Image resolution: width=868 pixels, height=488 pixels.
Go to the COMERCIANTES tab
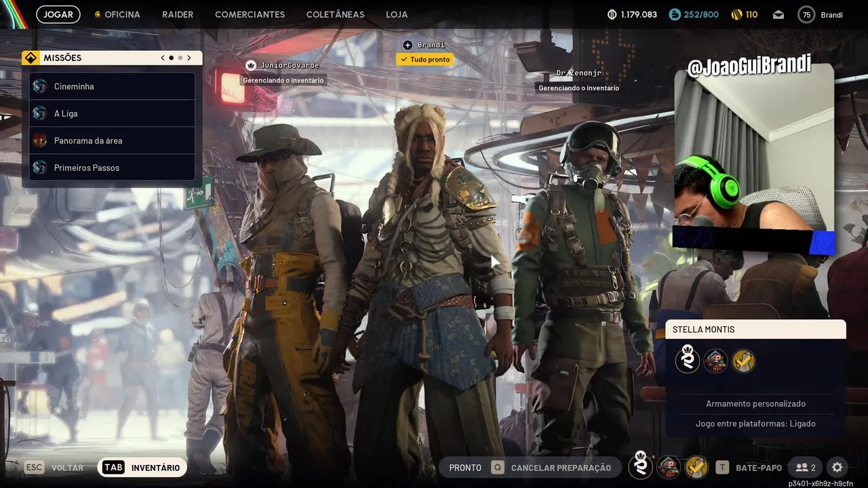tap(250, 14)
